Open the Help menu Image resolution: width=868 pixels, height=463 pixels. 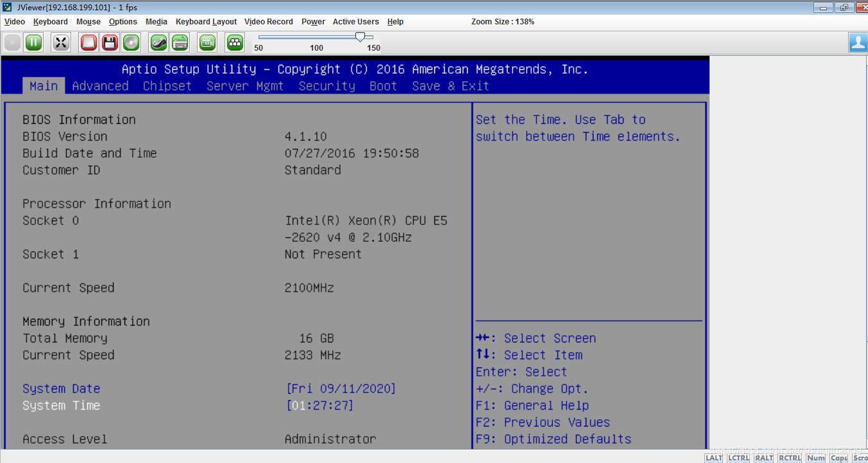pos(395,22)
